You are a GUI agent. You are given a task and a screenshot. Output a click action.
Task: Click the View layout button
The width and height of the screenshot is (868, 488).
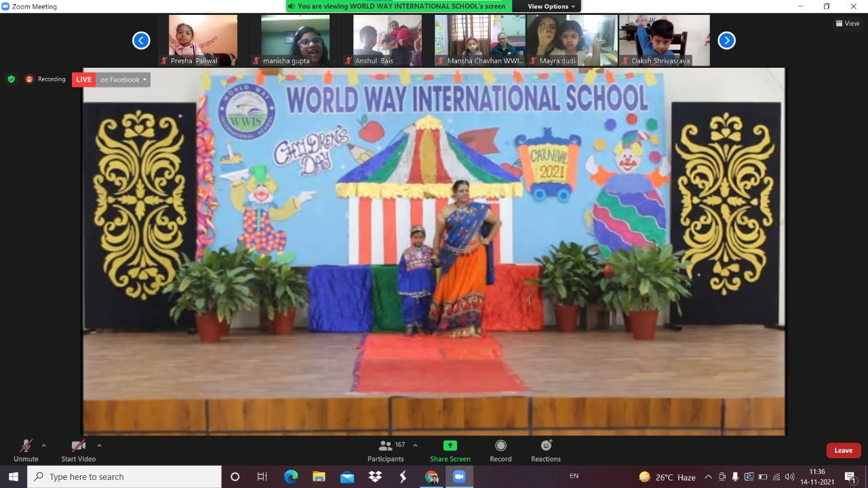(848, 23)
